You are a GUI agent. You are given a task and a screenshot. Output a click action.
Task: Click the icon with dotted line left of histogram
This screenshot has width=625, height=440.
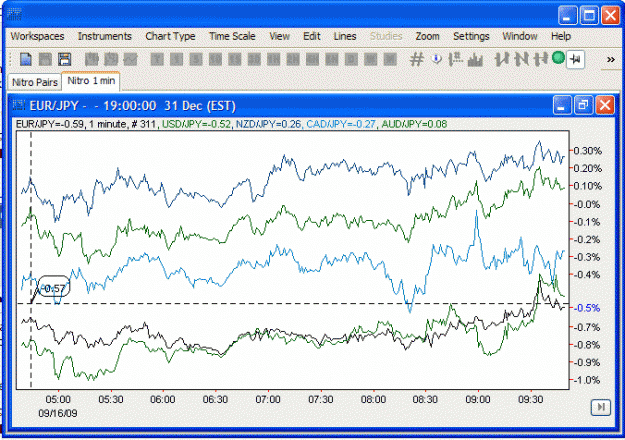click(456, 59)
